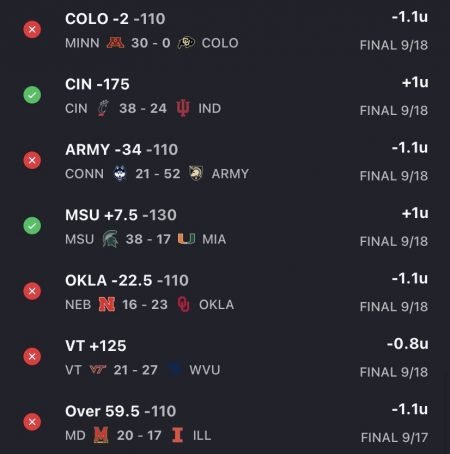Viewport: 450px width, 454px height.
Task: Click the 38 - 24 score for CIN vs IND
Action: coord(143,108)
